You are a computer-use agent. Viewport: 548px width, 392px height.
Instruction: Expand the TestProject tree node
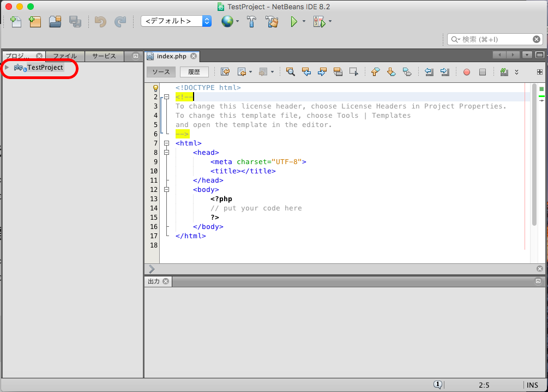click(7, 68)
